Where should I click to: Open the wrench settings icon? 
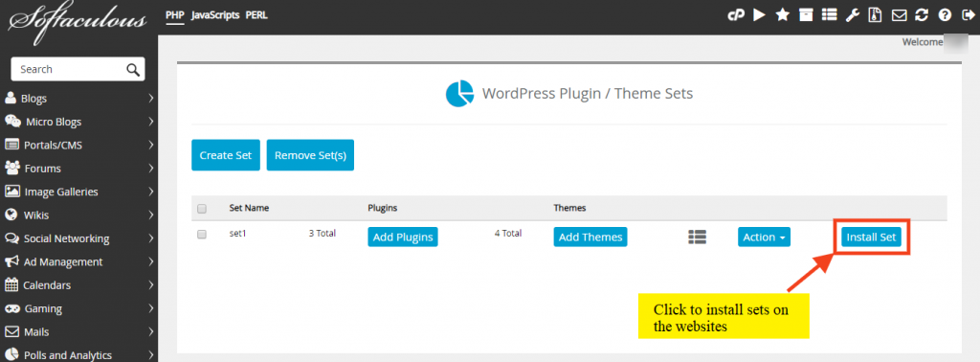coord(853,15)
